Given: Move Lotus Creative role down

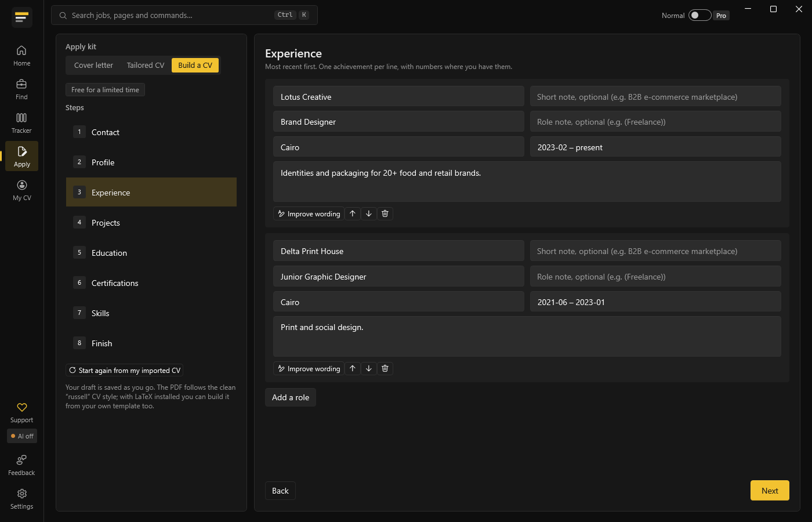Looking at the screenshot, I should (369, 213).
